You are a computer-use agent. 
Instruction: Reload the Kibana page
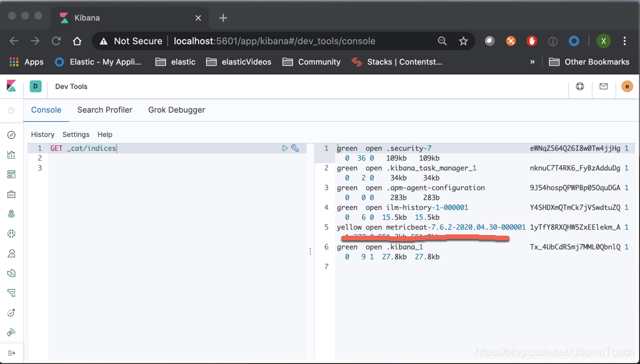coord(56,41)
